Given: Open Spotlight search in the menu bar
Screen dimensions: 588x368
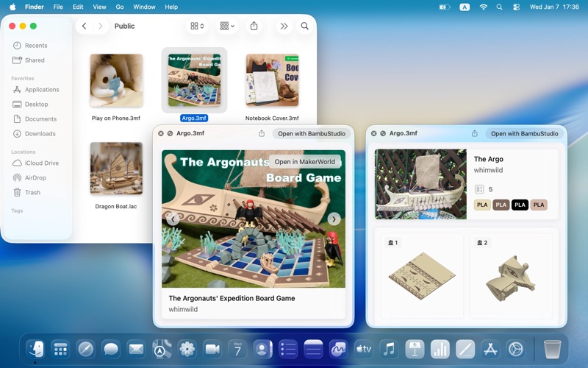Looking at the screenshot, I should pyautogui.click(x=500, y=7).
